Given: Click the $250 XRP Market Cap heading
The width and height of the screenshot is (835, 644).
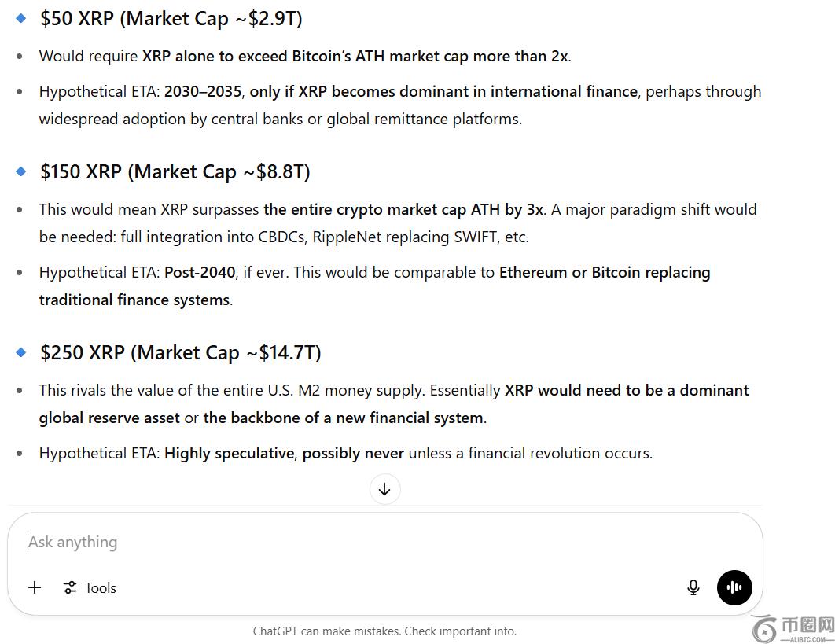Looking at the screenshot, I should click(181, 353).
